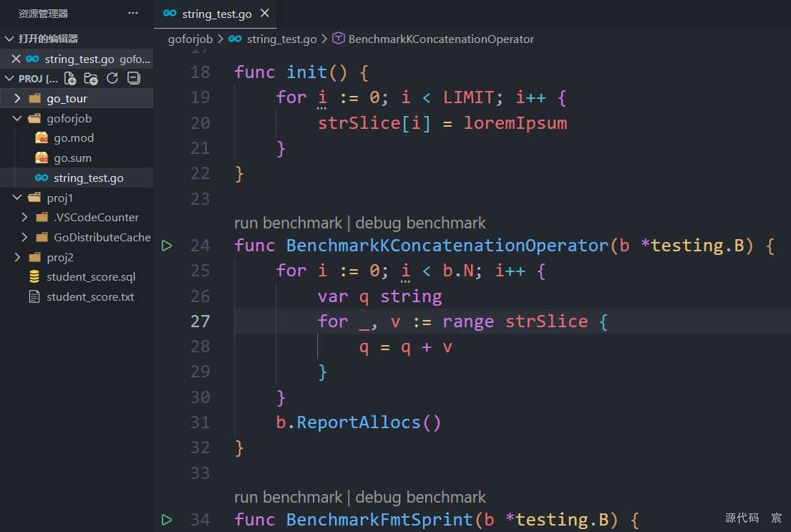Click run benchmark above BenchmarkKConcatenationOperator
Screen dimensions: 791x532
coord(288,223)
